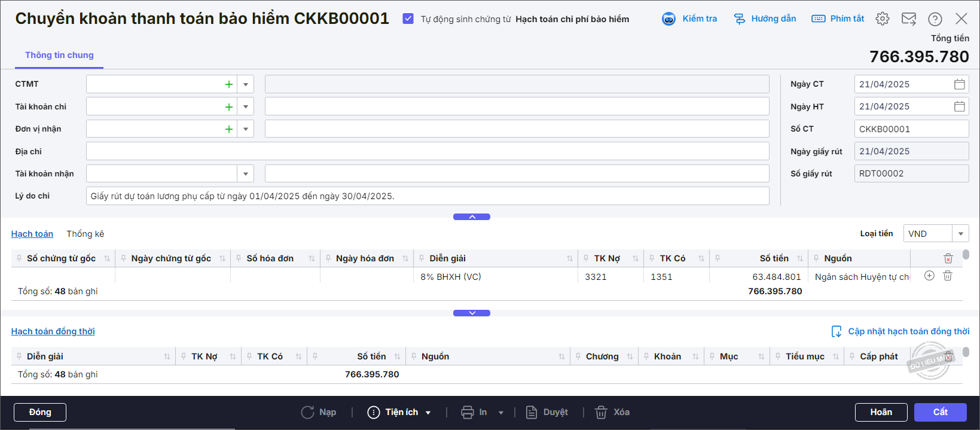Screen dimensions: 980x430
Task: Open the Ngày CT calendar picker
Action: pyautogui.click(x=960, y=84)
